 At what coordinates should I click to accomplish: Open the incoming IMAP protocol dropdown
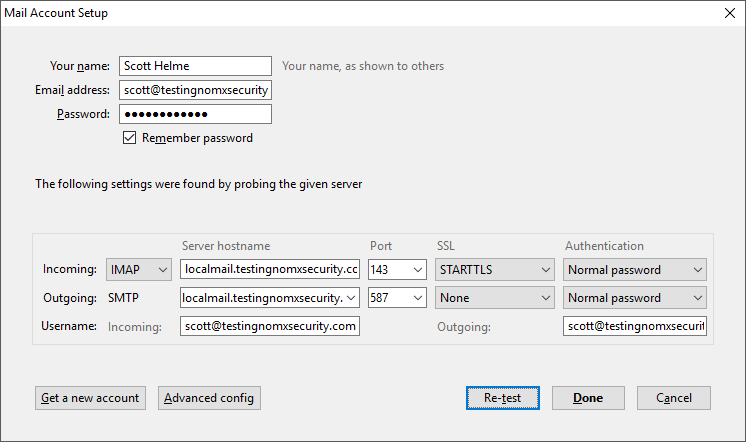click(140, 269)
